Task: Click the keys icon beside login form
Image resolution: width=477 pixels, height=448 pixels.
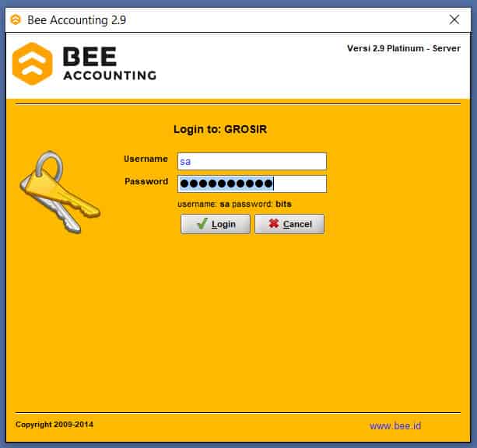Action: coord(60,192)
